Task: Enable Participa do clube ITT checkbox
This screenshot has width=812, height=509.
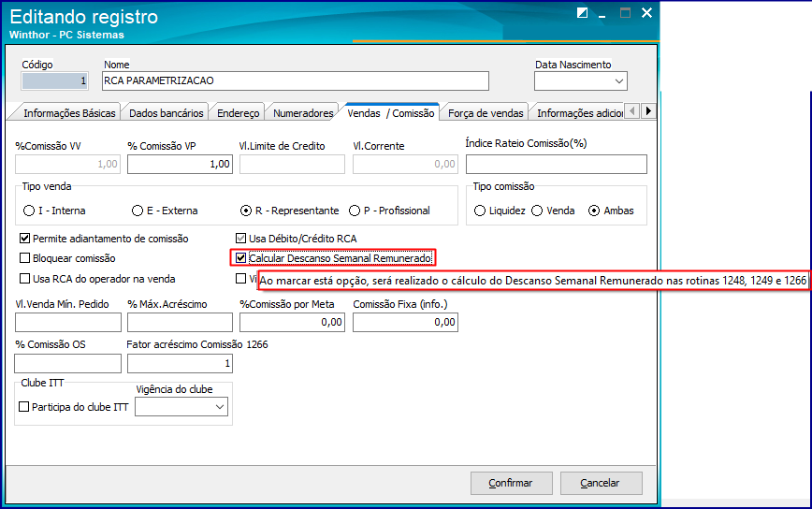Action: [23, 407]
